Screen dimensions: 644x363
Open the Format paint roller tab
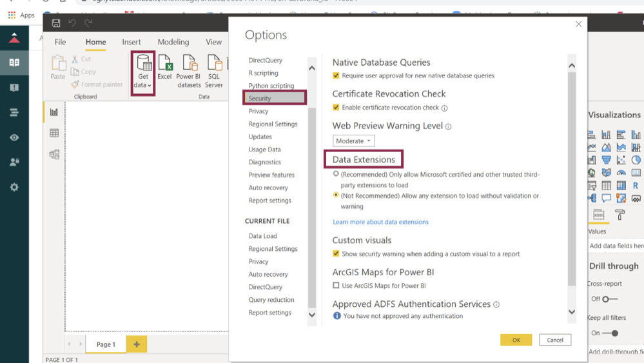620,214
